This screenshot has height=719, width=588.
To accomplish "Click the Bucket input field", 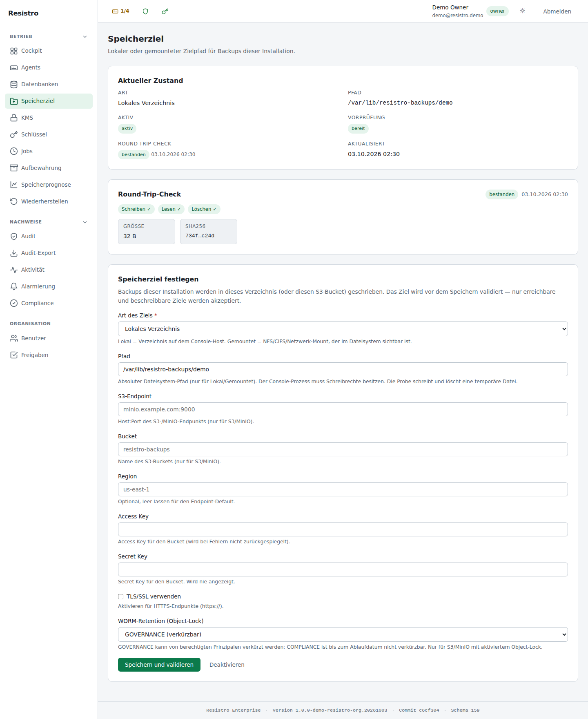I will 343,449.
